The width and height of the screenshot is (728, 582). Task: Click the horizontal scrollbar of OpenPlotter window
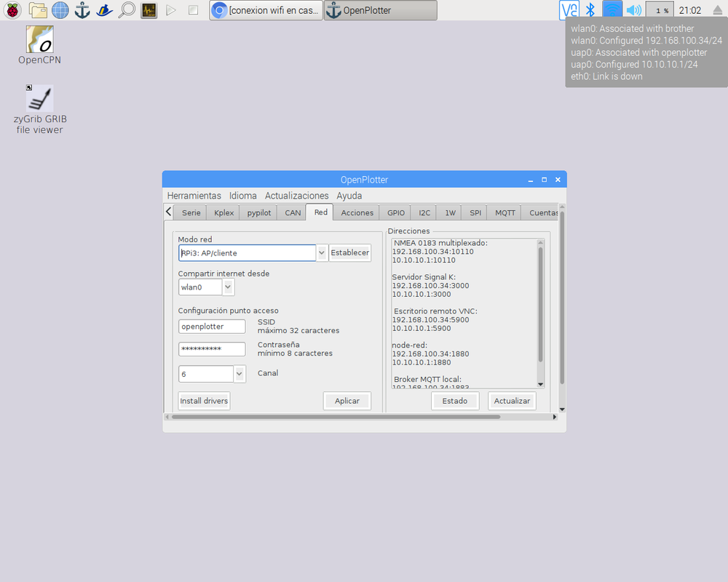[336, 417]
